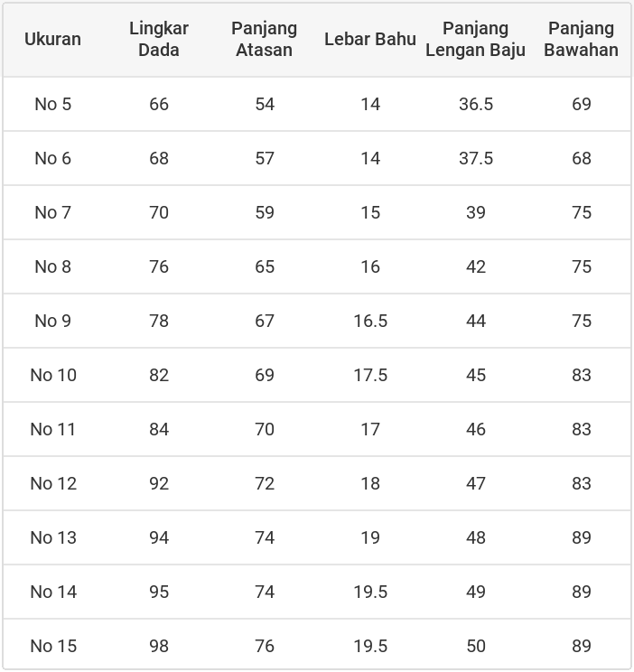
Task: Select the No 5 size row label
Action: 52,104
